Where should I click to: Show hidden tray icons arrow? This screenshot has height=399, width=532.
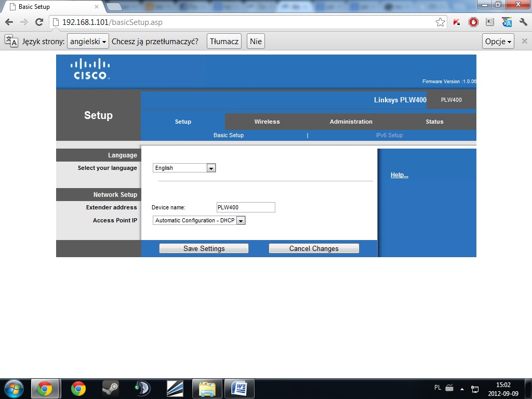[x=462, y=389]
